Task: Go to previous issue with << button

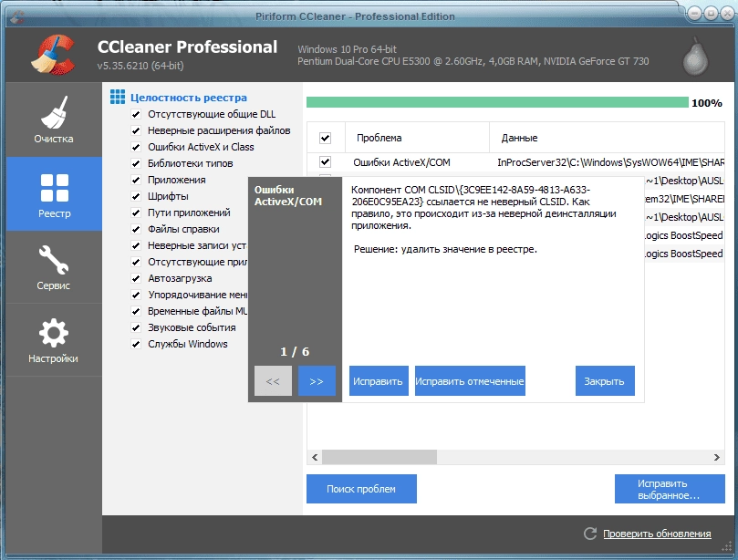Action: click(x=273, y=380)
